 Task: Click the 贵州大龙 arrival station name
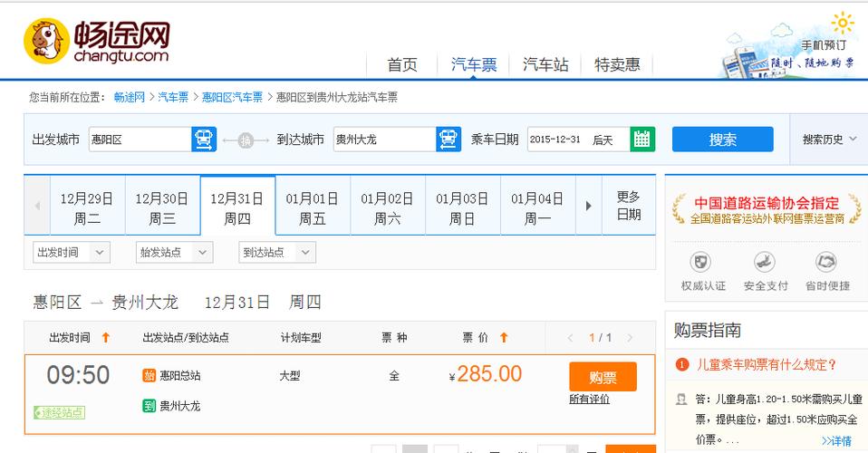coord(180,406)
